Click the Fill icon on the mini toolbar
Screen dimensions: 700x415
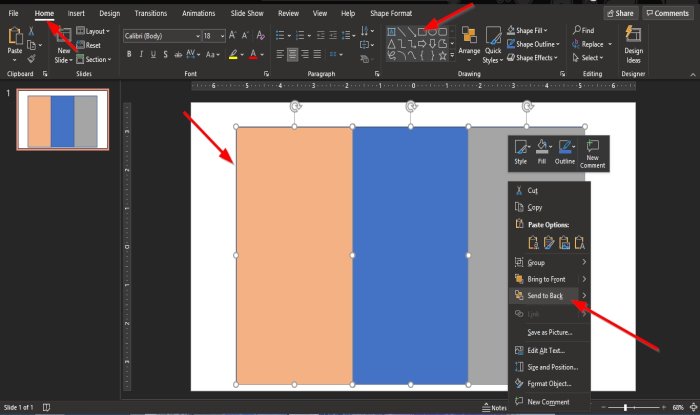543,152
